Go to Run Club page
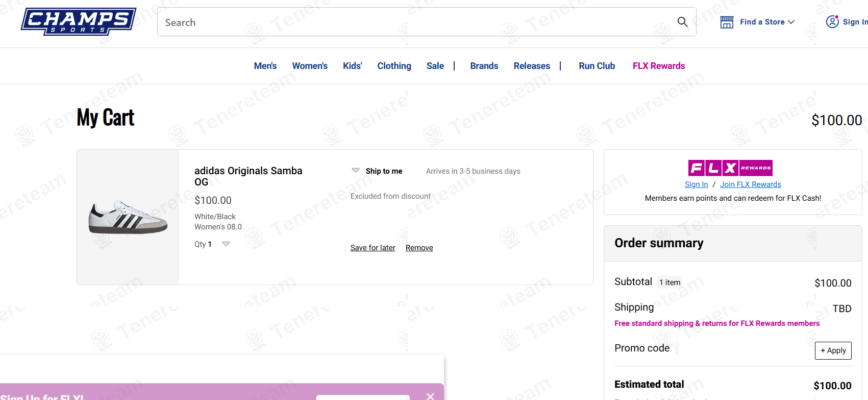Screen dimensions: 868x400 [597, 66]
